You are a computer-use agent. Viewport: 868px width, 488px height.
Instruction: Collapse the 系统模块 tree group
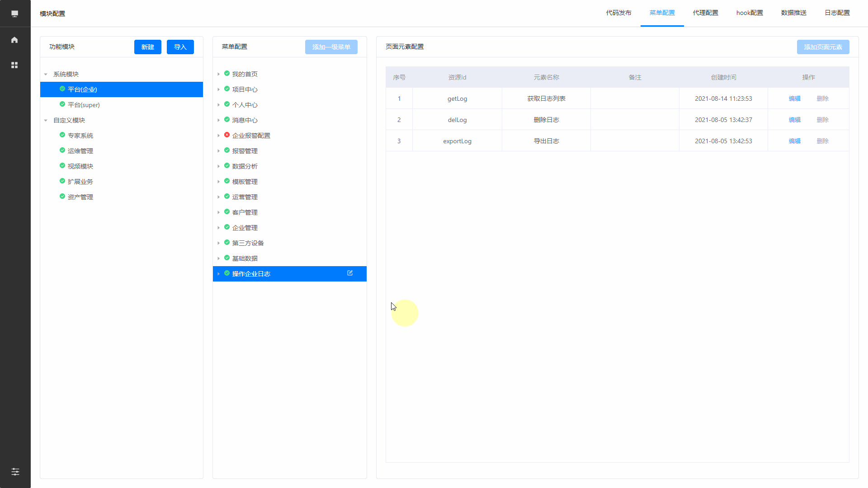click(46, 74)
